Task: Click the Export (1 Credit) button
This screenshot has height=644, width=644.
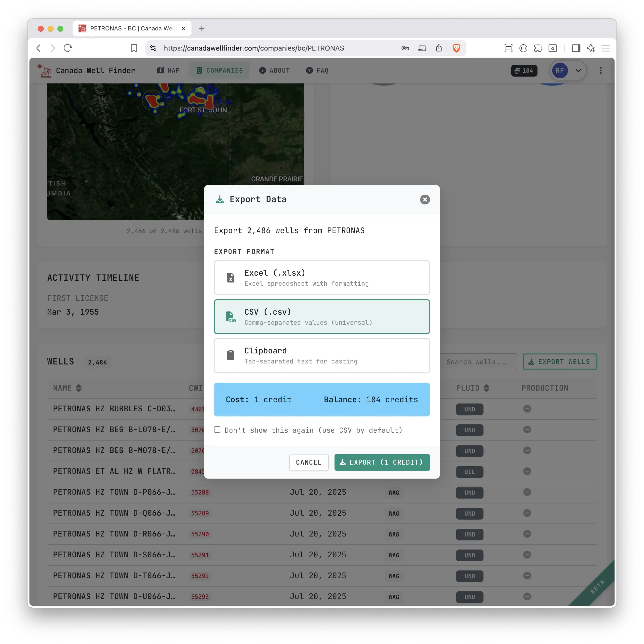Action: click(x=382, y=462)
